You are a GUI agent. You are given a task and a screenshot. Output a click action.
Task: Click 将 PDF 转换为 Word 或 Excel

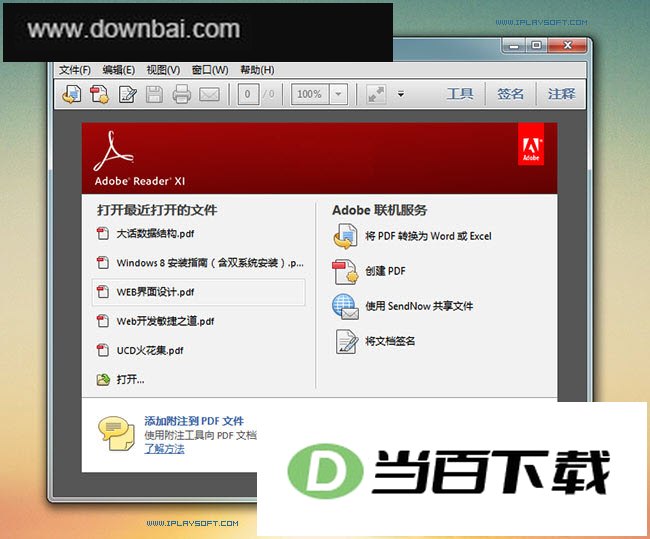coord(428,236)
